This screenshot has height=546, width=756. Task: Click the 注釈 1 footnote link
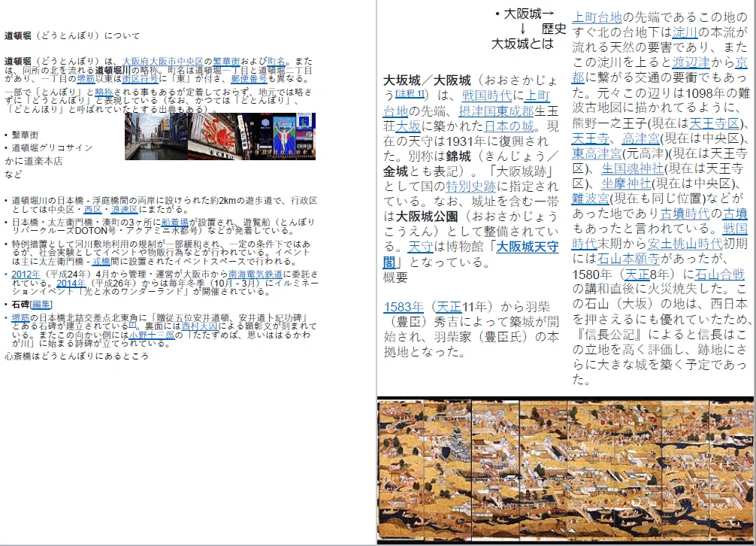tap(410, 93)
